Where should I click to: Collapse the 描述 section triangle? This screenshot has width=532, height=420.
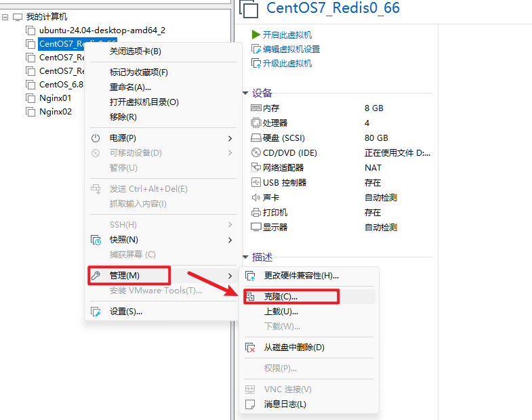(x=245, y=257)
